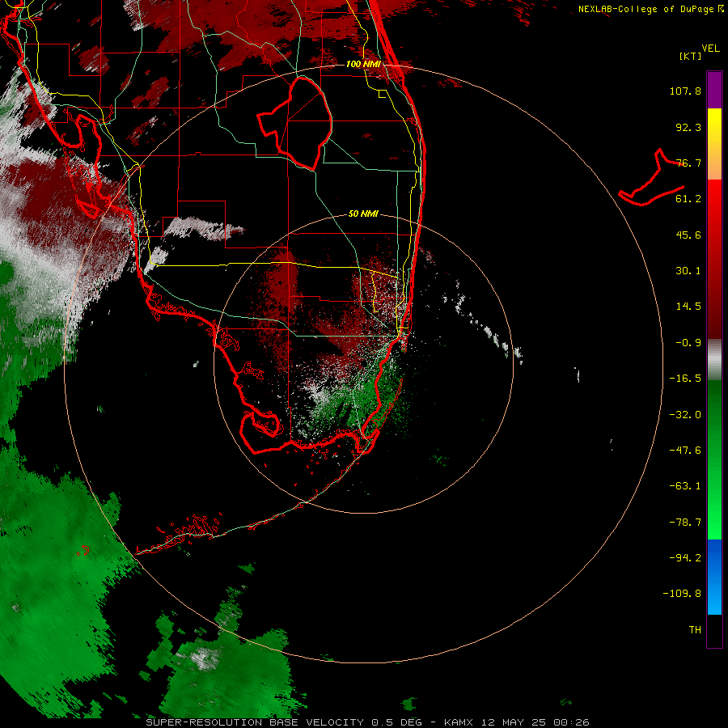This screenshot has width=728, height=728.
Task: Click the [KT] units label
Action: click(x=691, y=56)
